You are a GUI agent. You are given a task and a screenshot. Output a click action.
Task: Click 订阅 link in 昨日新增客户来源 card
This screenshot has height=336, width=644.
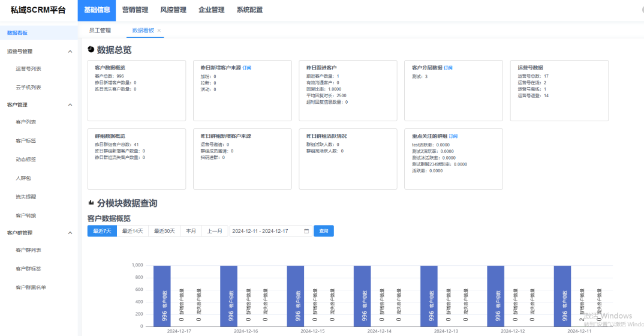point(246,68)
